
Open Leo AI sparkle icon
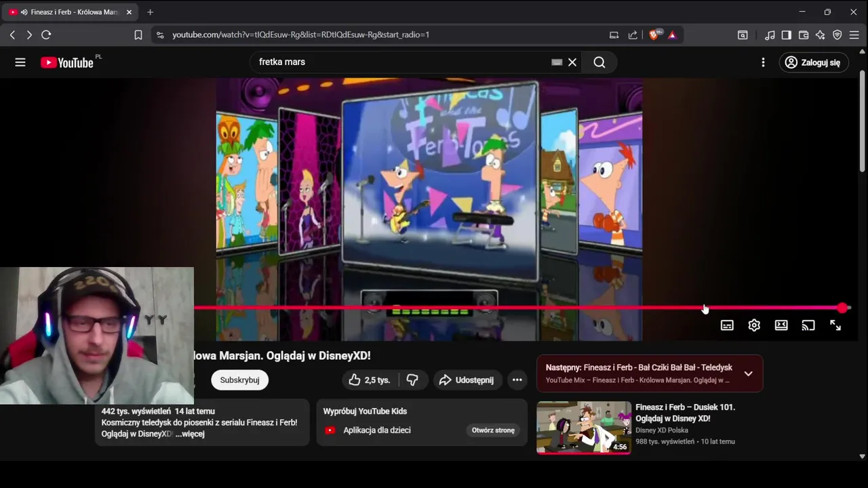pos(821,35)
